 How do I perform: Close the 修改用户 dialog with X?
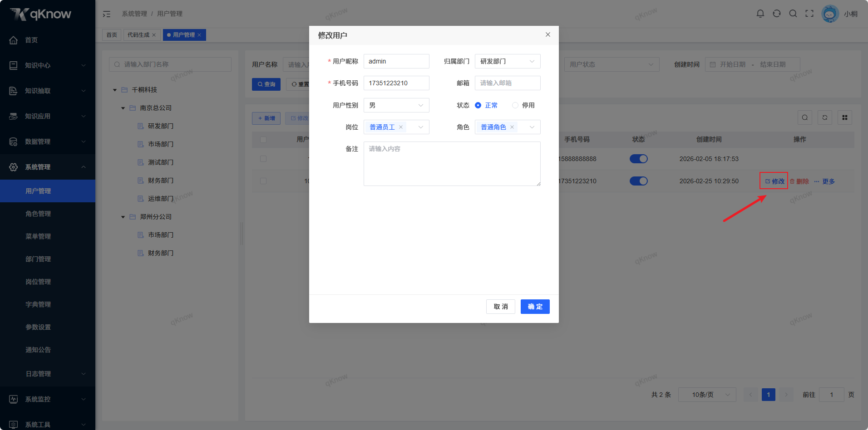click(548, 34)
